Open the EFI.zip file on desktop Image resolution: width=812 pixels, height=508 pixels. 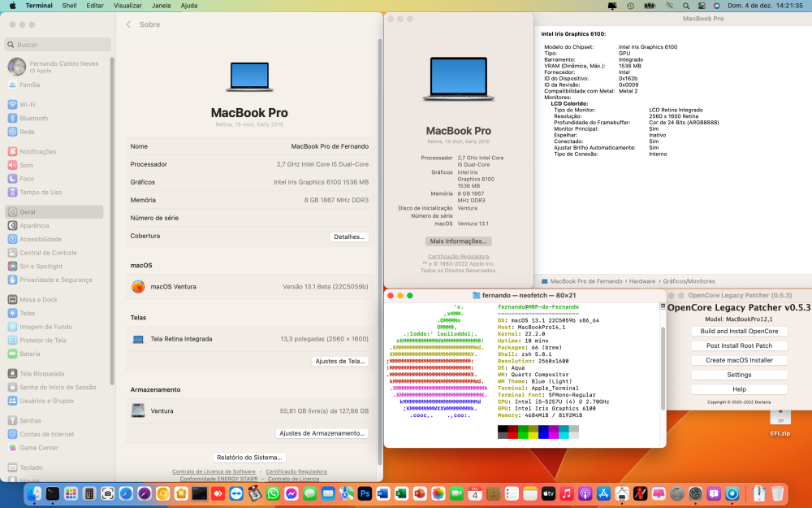click(780, 422)
